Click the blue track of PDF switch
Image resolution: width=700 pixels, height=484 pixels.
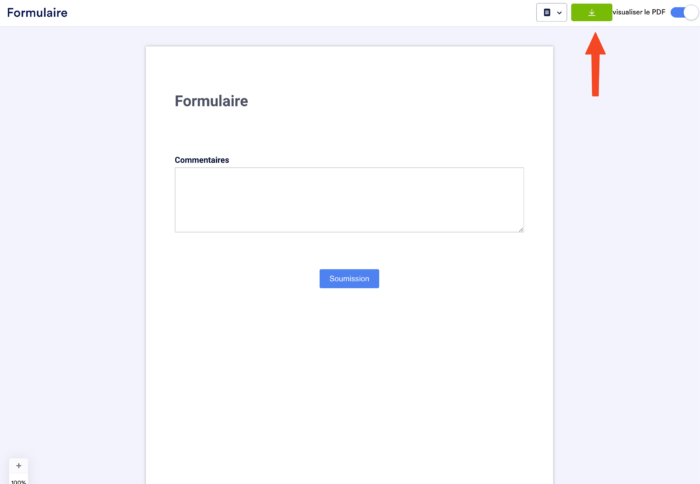[x=677, y=13]
